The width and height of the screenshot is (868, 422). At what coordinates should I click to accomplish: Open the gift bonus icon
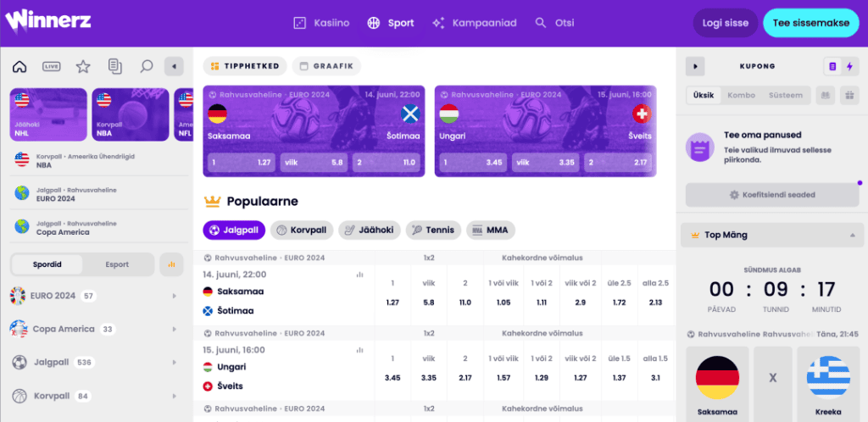coord(849,95)
